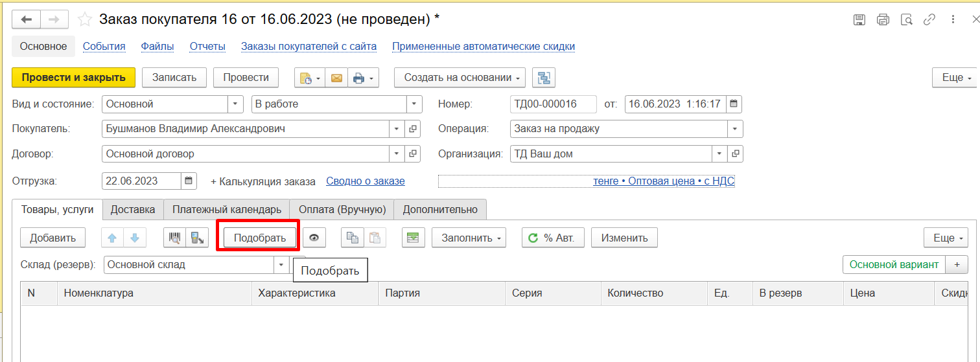
Task: Click the favorites star next to the title
Action: (x=85, y=19)
